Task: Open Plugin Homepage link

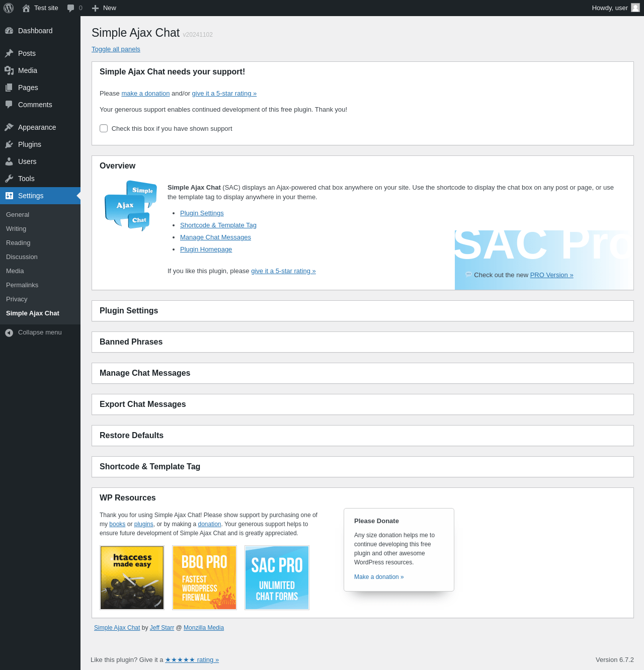Action: click(206, 249)
